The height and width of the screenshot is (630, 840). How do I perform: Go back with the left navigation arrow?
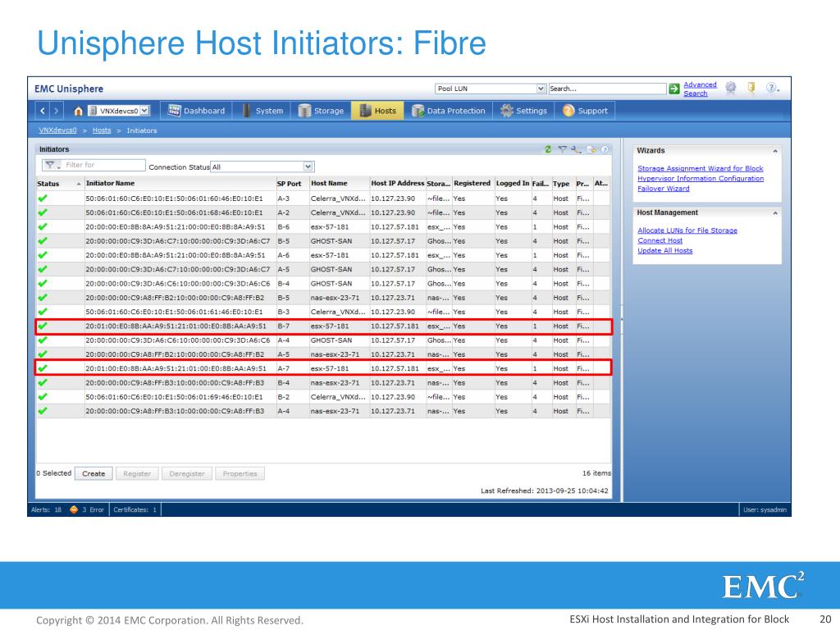43,111
